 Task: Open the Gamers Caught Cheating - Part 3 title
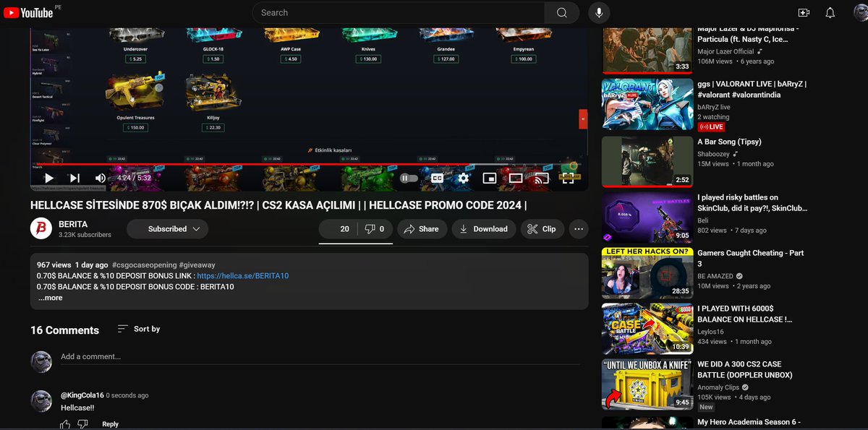tap(751, 258)
